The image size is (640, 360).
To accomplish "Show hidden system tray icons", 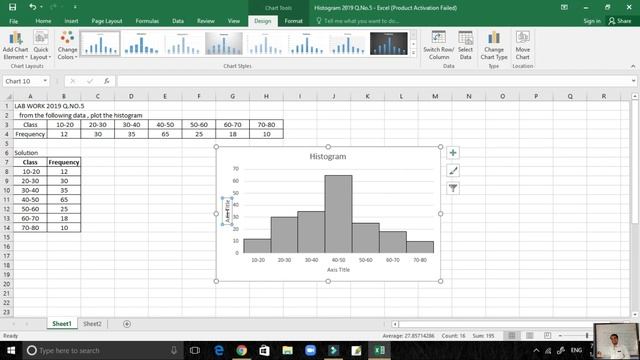I will click(x=536, y=350).
